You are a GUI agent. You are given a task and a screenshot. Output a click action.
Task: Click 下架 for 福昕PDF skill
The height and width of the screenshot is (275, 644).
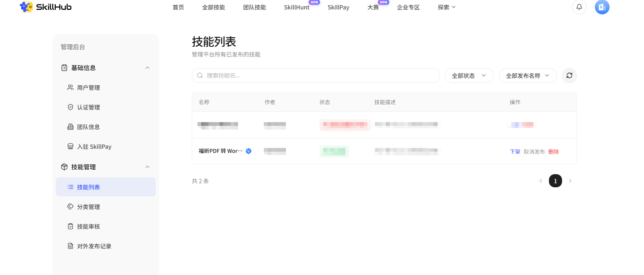[515, 152]
